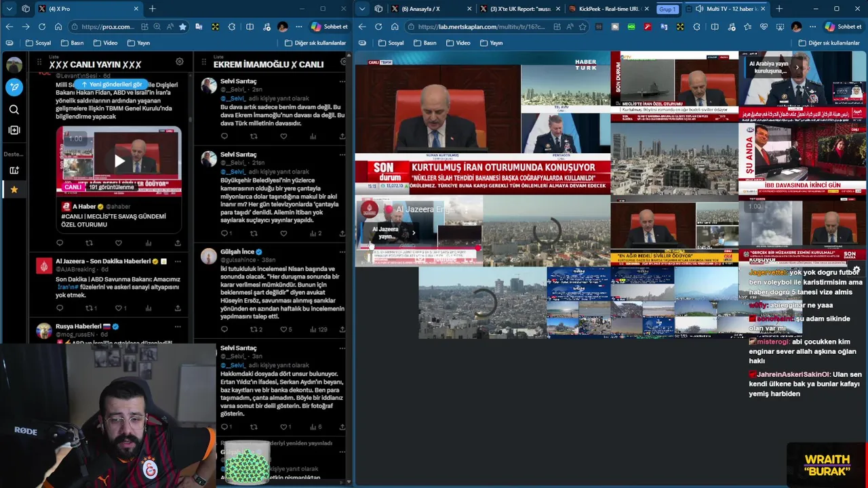
Task: Switch to the '(4) X Pro' tab in left window
Action: click(88, 9)
